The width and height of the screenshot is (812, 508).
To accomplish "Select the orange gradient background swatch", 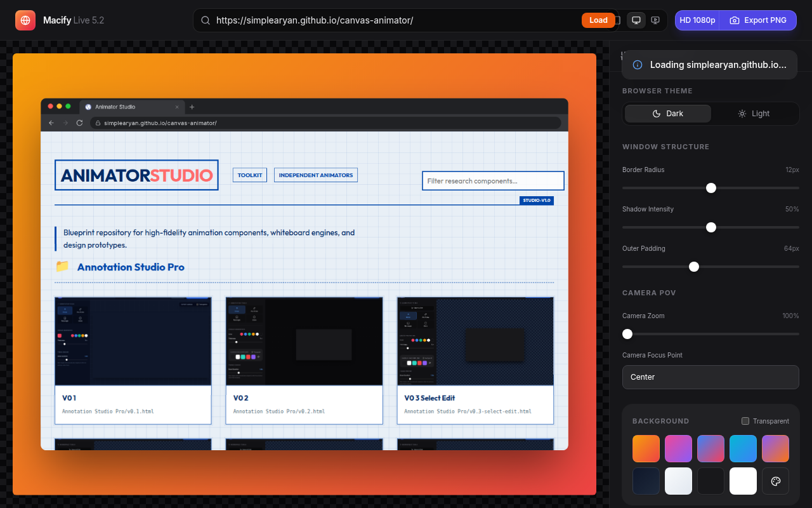I will pos(646,448).
